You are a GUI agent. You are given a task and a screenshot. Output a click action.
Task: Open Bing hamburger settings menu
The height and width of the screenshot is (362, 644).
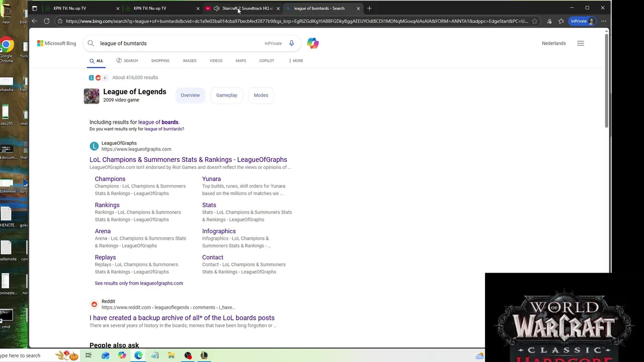[581, 43]
